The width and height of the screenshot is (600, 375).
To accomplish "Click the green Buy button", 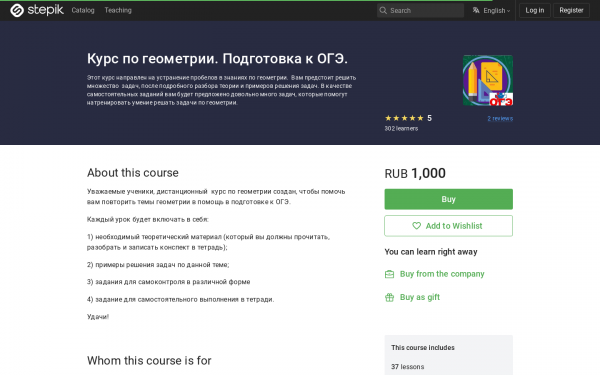I will tap(448, 199).
